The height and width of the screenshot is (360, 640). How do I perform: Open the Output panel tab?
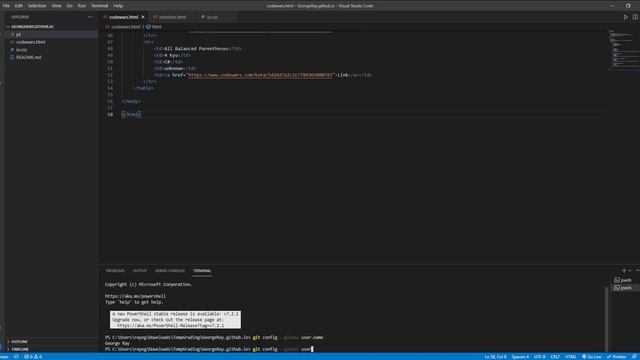tap(140, 271)
